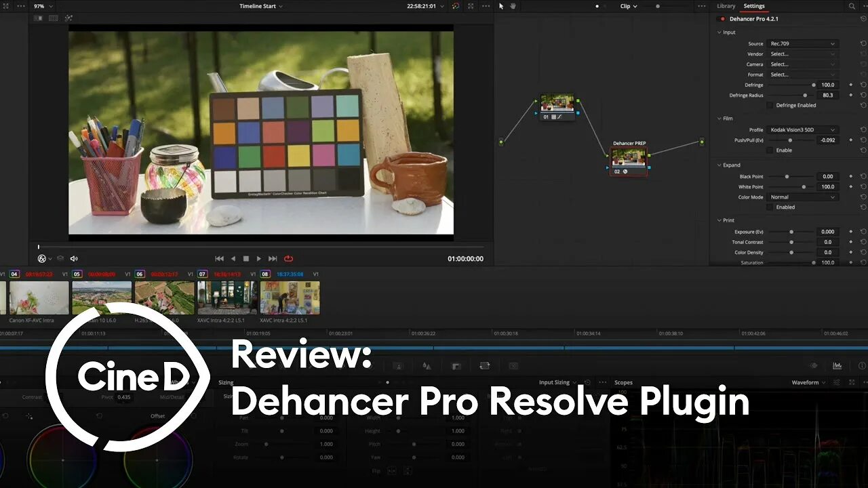This screenshot has width=868, height=488.
Task: Click the search icon in effects panel
Action: (852, 6)
